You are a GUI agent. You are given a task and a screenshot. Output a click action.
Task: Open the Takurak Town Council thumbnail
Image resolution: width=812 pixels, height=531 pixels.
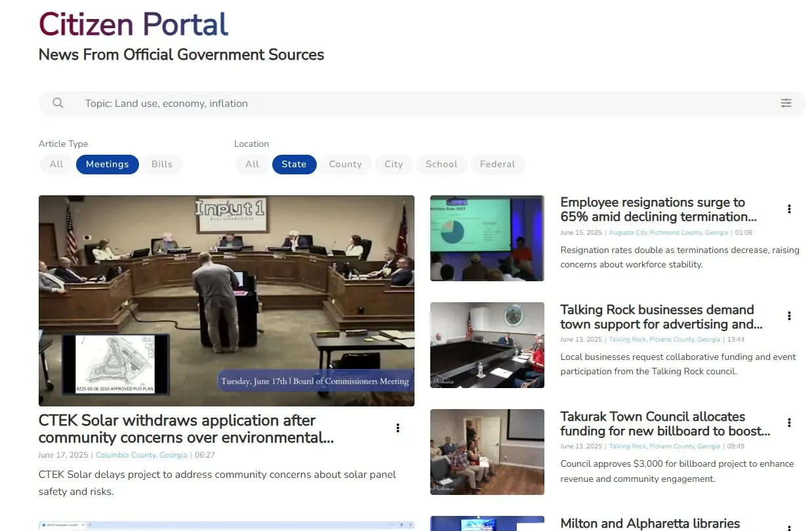coord(487,452)
